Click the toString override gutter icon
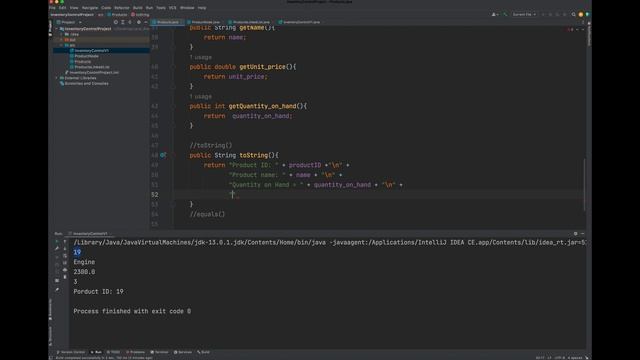 coord(163,155)
